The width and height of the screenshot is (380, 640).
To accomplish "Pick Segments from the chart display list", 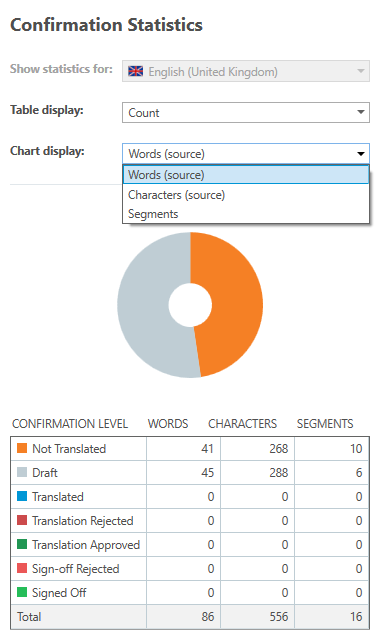I will tap(246, 214).
